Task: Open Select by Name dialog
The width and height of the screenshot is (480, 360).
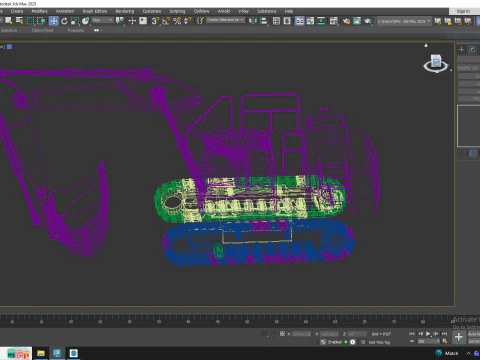Action: point(19,21)
